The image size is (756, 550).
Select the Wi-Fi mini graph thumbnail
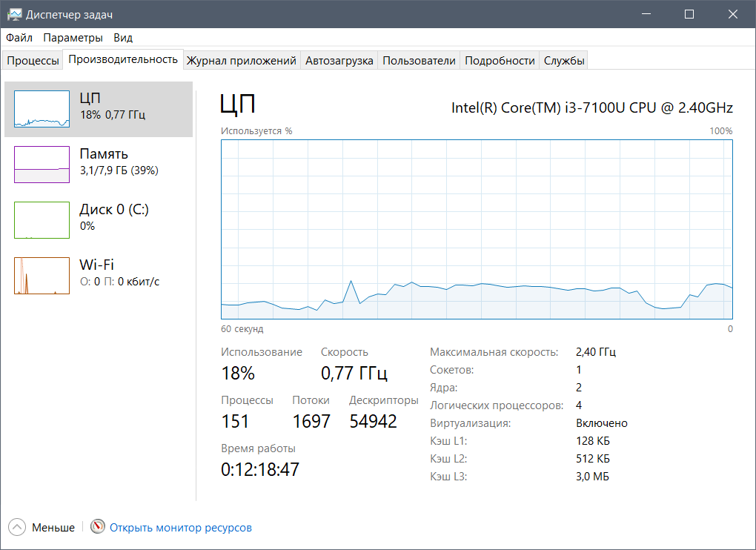(42, 276)
